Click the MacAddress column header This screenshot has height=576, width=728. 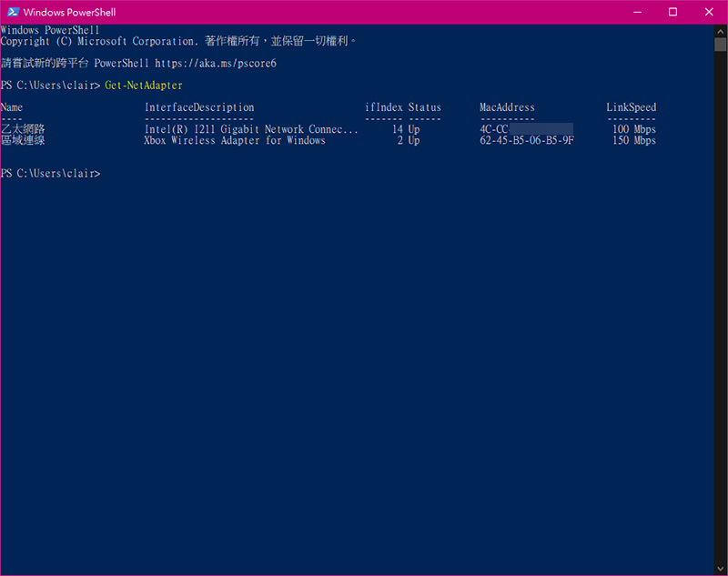507,107
